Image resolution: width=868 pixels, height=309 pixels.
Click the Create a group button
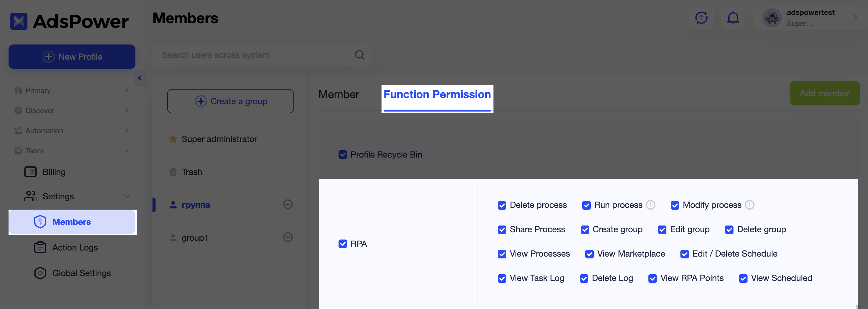click(x=231, y=101)
